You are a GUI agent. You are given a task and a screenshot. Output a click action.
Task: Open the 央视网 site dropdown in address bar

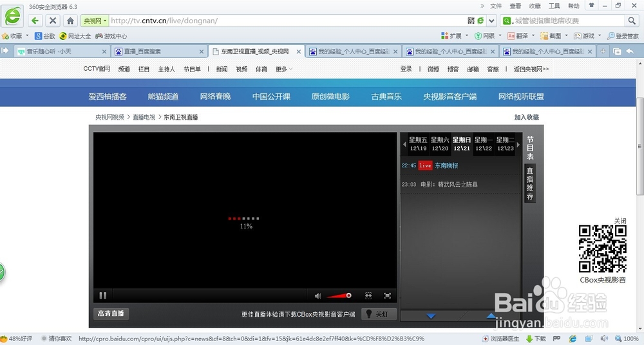pos(95,21)
